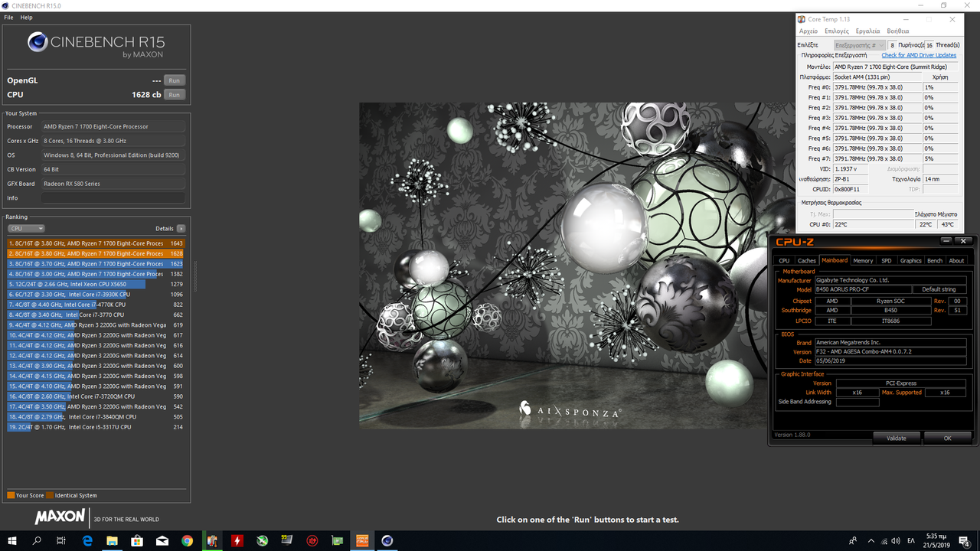Click OK button in CPU-Z
Viewport: 980px width, 551px height.
947,438
